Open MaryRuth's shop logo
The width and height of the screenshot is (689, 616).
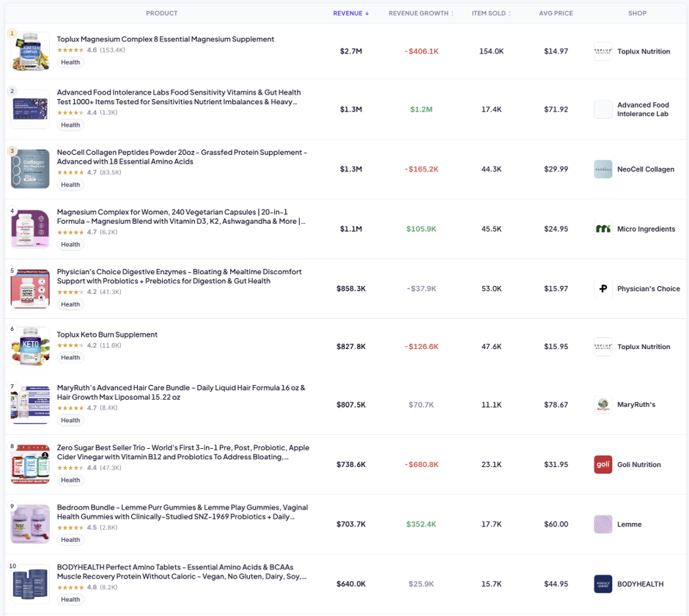(x=603, y=405)
